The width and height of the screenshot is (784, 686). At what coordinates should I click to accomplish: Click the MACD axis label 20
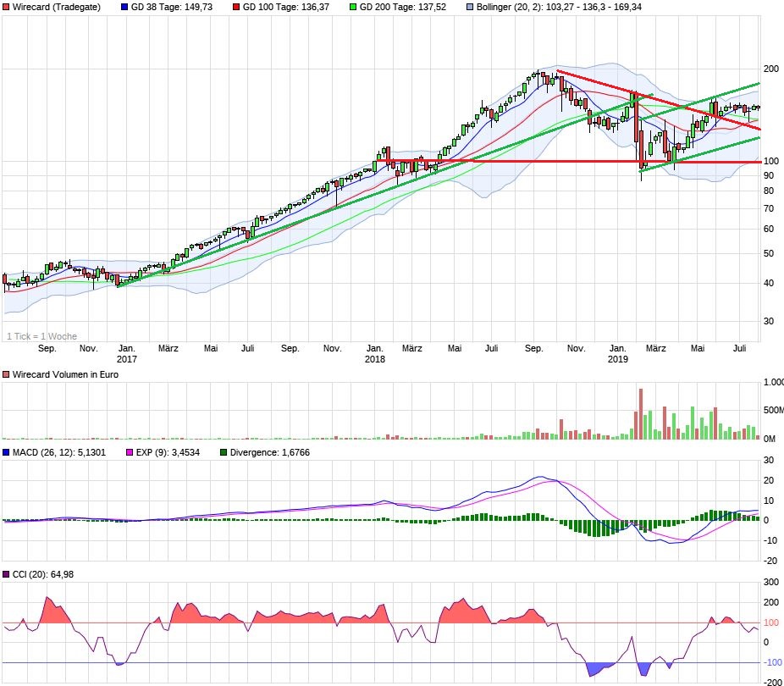[769, 480]
